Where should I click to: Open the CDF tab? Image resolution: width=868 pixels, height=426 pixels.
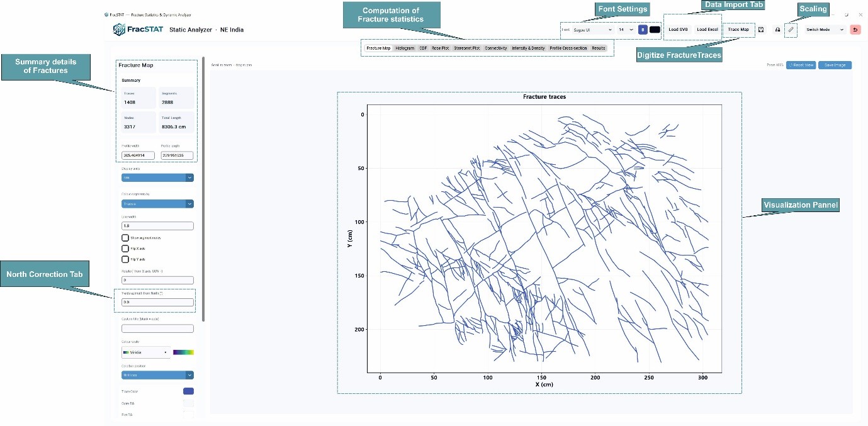423,48
